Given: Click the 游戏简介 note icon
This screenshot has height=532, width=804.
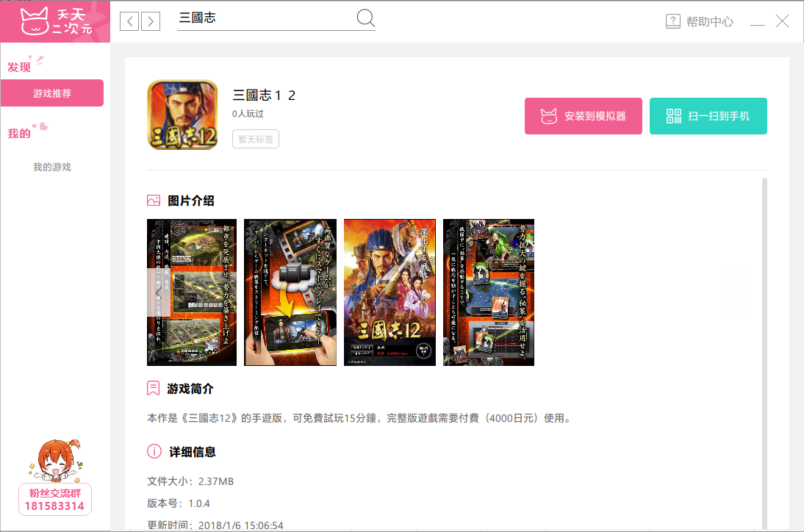Looking at the screenshot, I should pos(154,388).
